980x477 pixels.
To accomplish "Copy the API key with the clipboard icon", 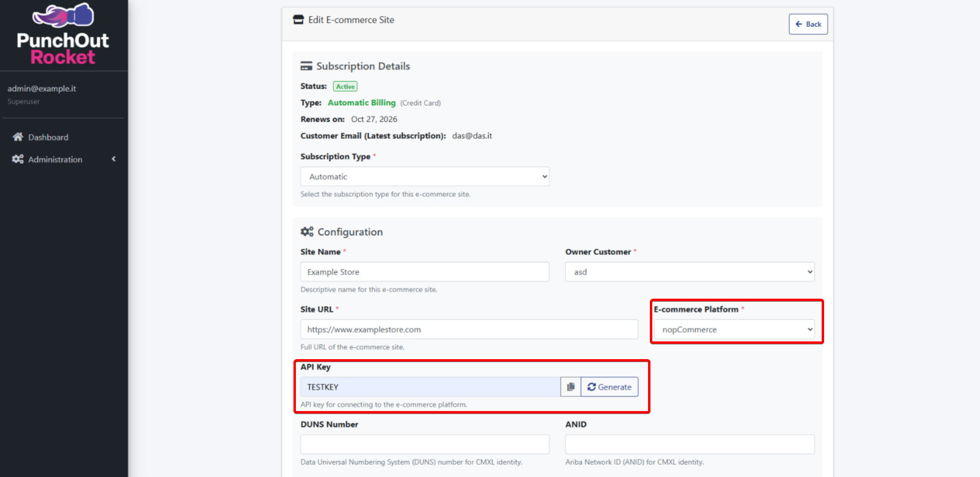I will point(570,387).
